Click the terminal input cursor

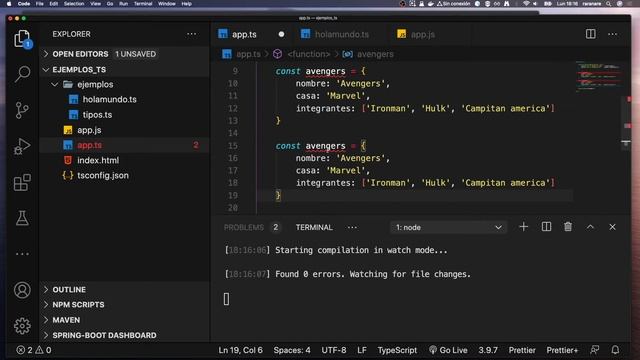(227, 299)
